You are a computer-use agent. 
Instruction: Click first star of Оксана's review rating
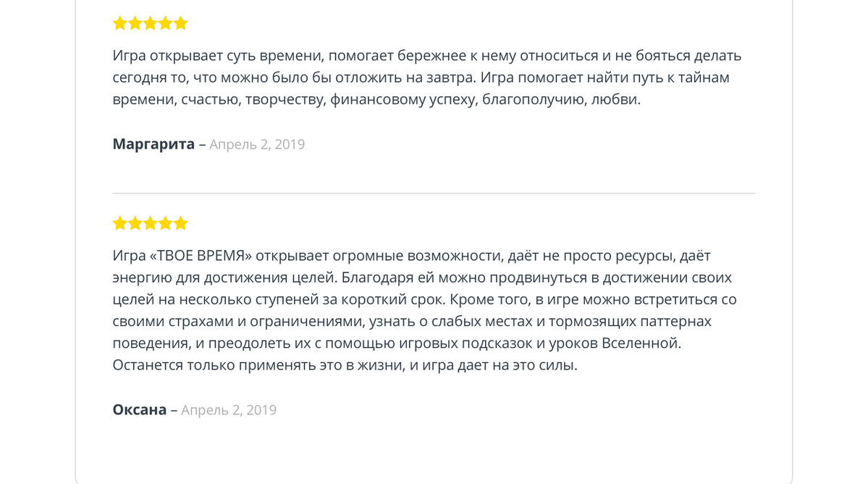coord(120,223)
